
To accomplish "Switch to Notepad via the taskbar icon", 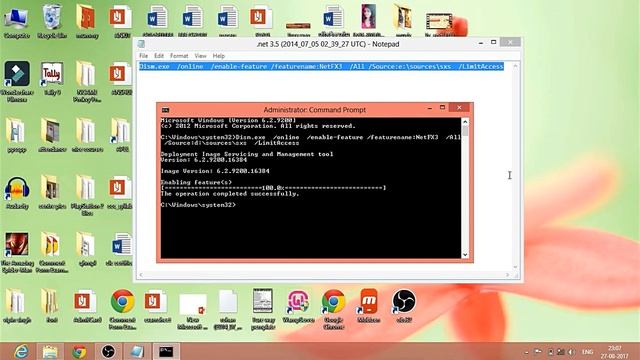I will click(137, 351).
